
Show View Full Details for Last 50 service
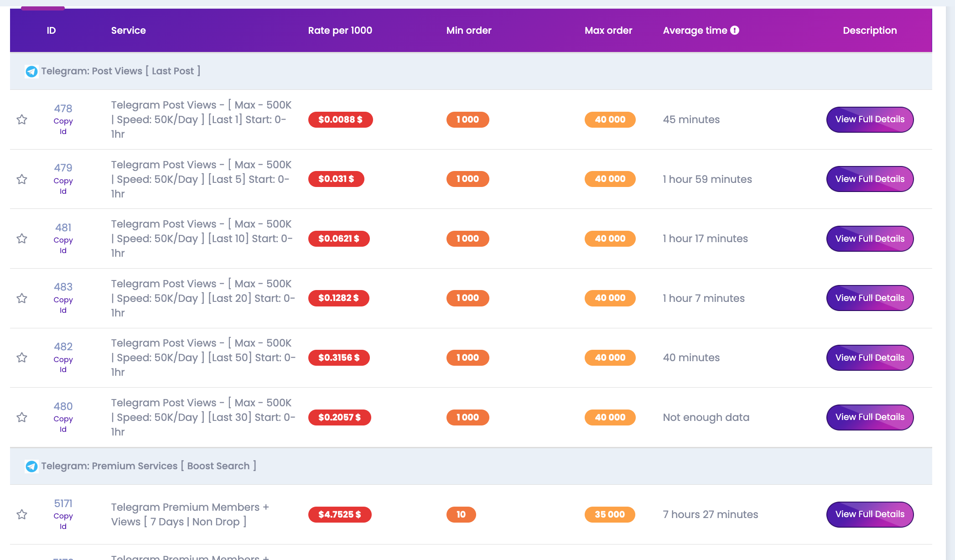(x=870, y=358)
